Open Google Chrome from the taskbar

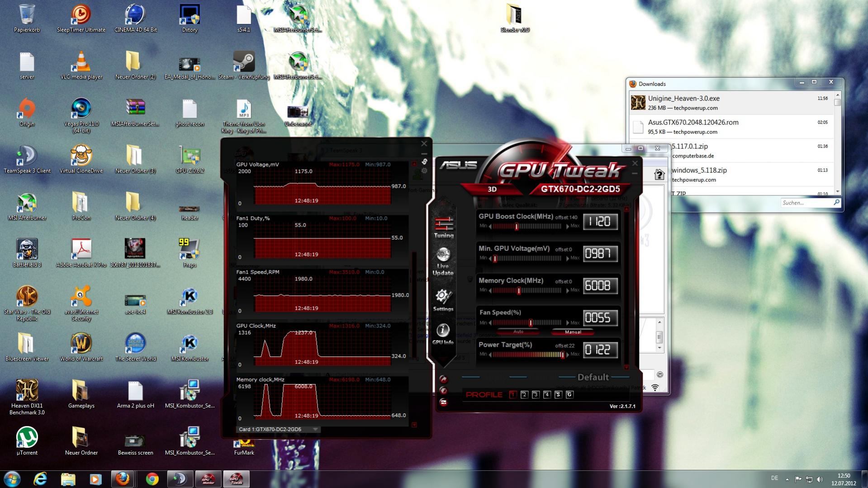pyautogui.click(x=152, y=479)
